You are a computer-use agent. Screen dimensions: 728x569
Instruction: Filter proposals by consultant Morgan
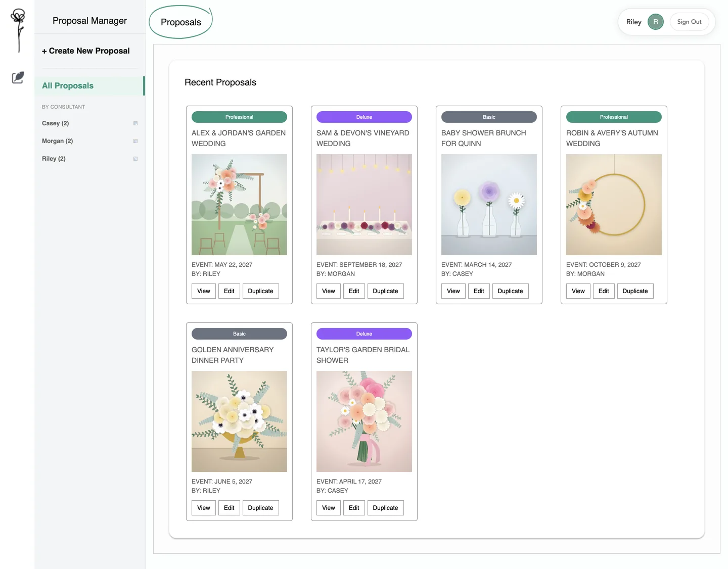58,141
